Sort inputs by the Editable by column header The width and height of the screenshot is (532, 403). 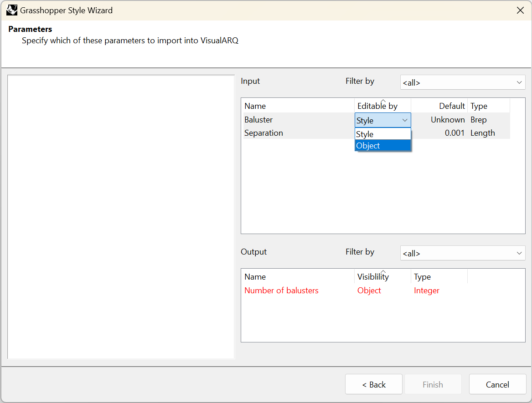click(x=383, y=106)
